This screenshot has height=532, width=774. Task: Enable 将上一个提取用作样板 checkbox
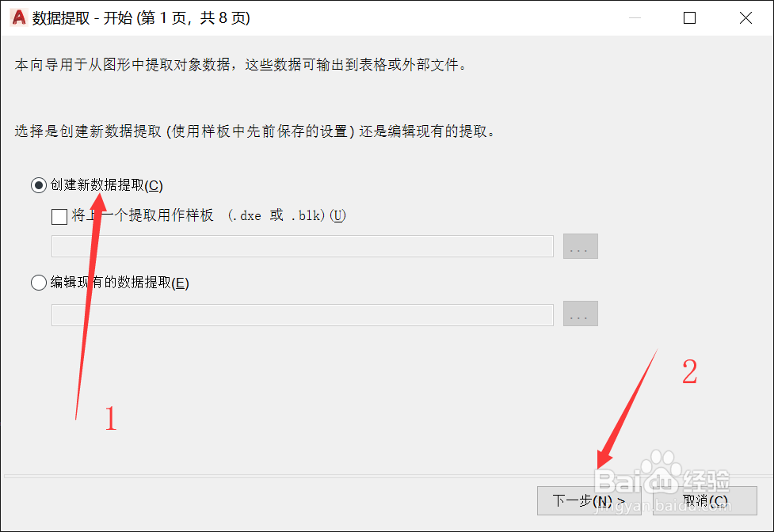[x=59, y=216]
